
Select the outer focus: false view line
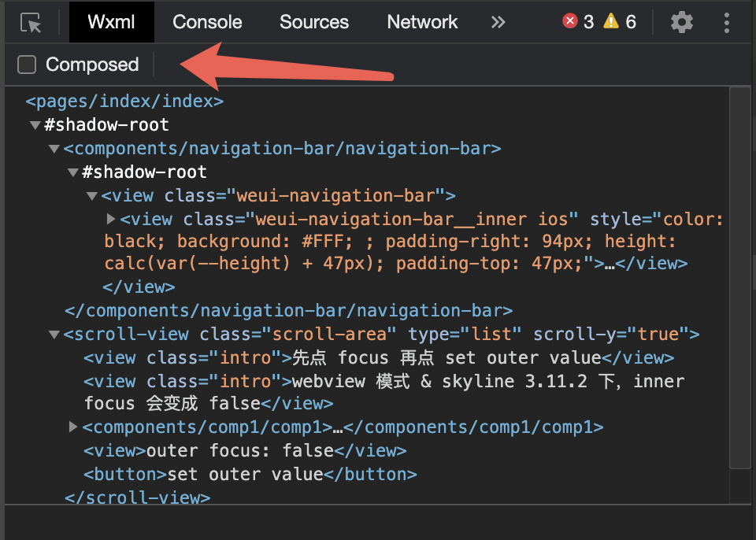[x=245, y=451]
